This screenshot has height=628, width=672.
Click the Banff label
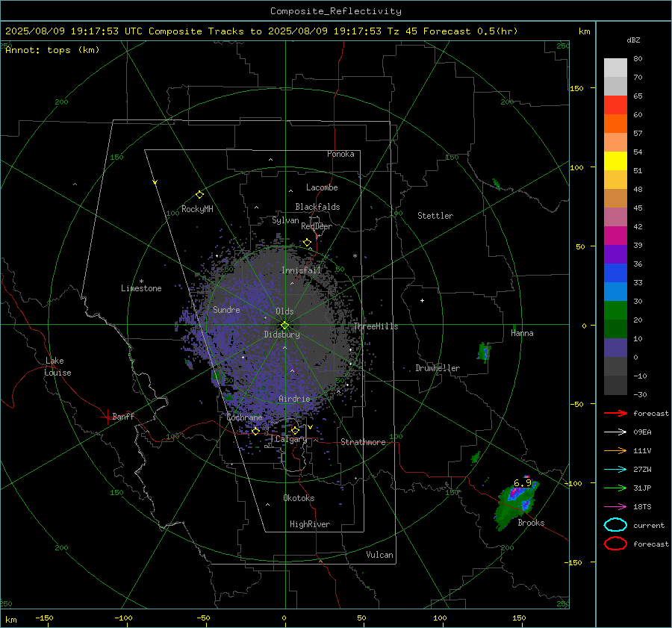123,416
